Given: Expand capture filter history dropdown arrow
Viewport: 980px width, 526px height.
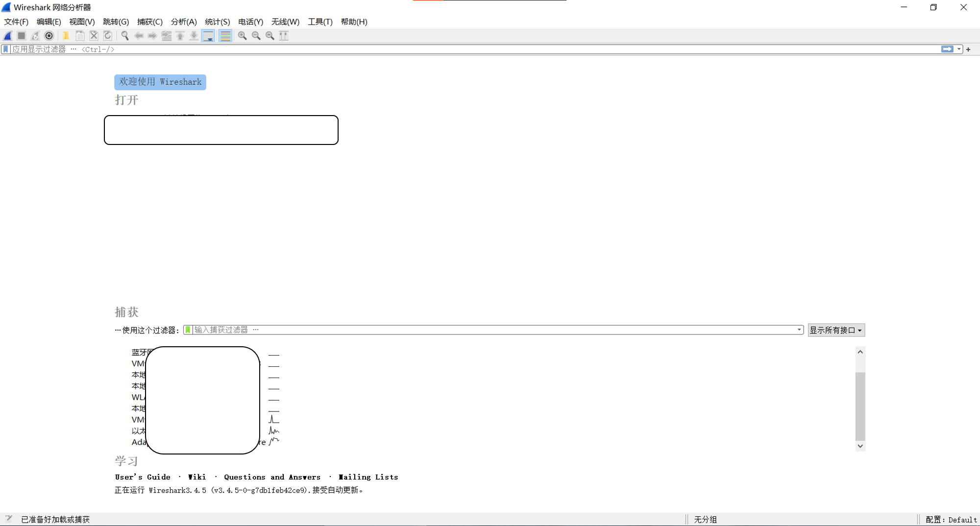Looking at the screenshot, I should pos(799,330).
